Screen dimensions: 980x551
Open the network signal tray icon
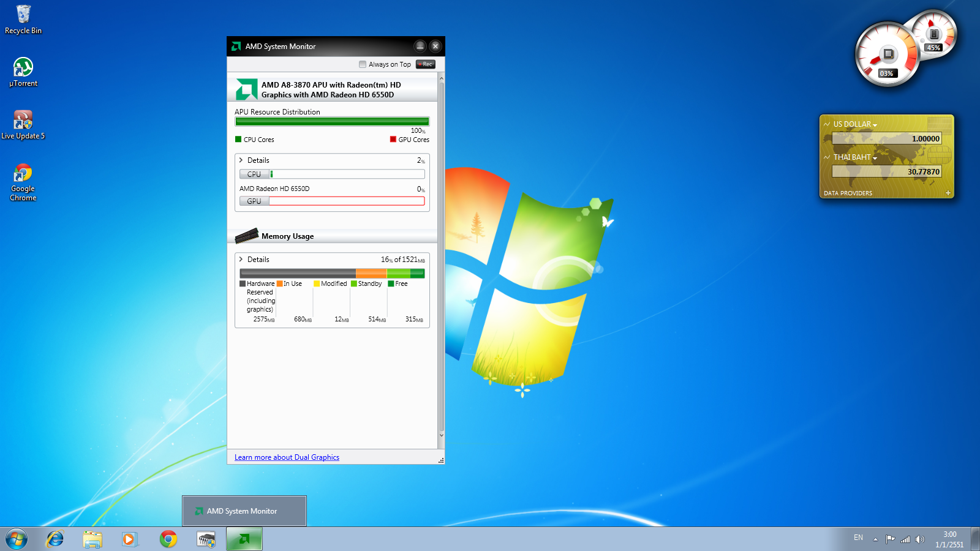(x=905, y=539)
